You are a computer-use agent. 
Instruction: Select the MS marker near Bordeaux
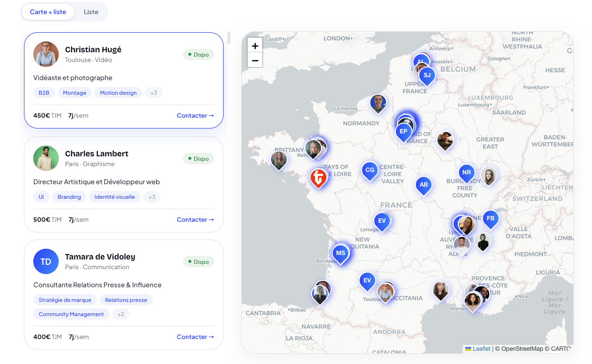[x=341, y=254]
